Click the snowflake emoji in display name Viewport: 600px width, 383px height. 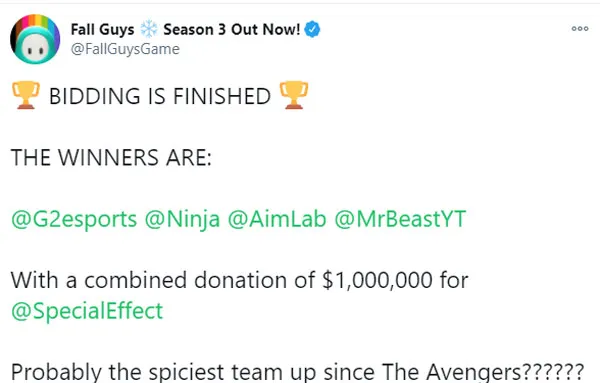click(x=148, y=29)
